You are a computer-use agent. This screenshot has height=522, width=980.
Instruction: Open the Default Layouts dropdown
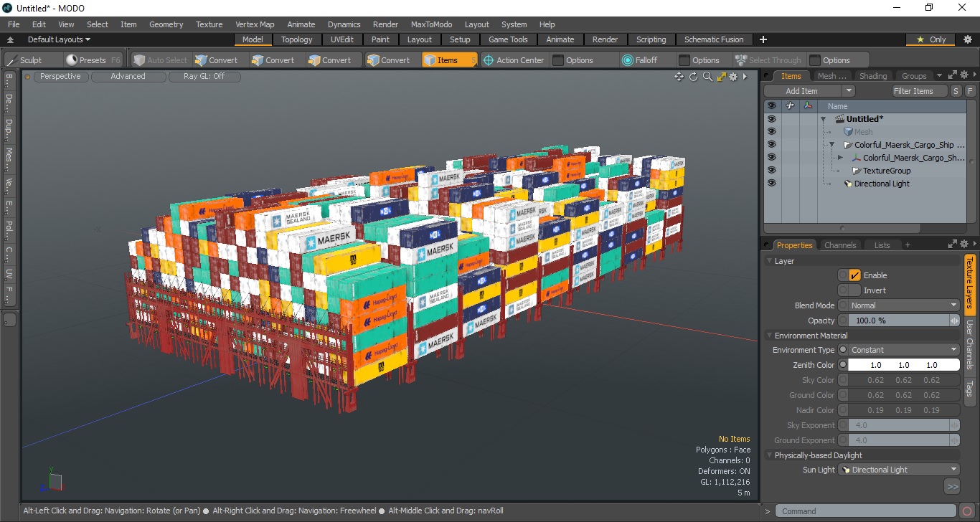pyautogui.click(x=59, y=39)
